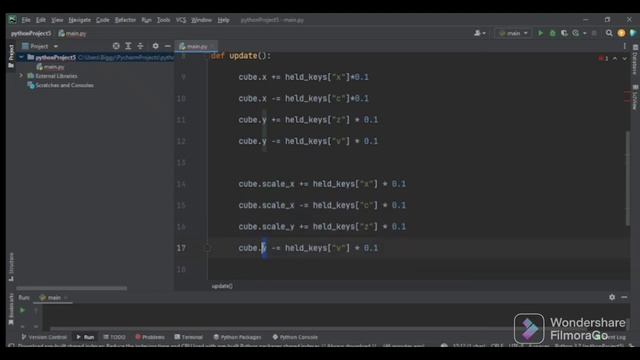640x360 pixels.
Task: Toggle the Version Control tool window
Action: tap(44, 337)
